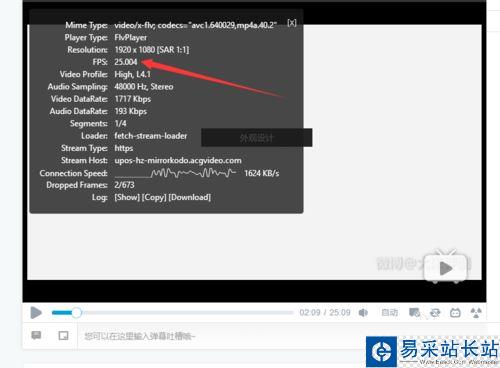The height and width of the screenshot is (368, 500).
Task: Click the unplayed part of the progress bar
Action: [188, 313]
